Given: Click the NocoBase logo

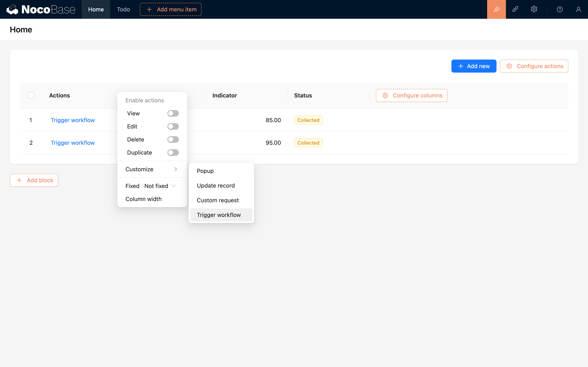Looking at the screenshot, I should (41, 9).
